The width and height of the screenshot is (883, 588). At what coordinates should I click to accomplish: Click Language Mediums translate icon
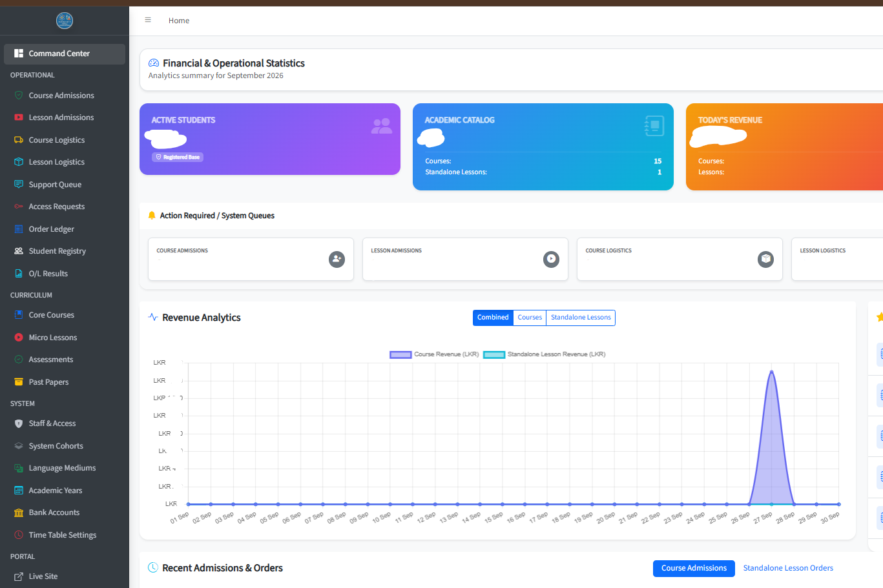(x=19, y=468)
